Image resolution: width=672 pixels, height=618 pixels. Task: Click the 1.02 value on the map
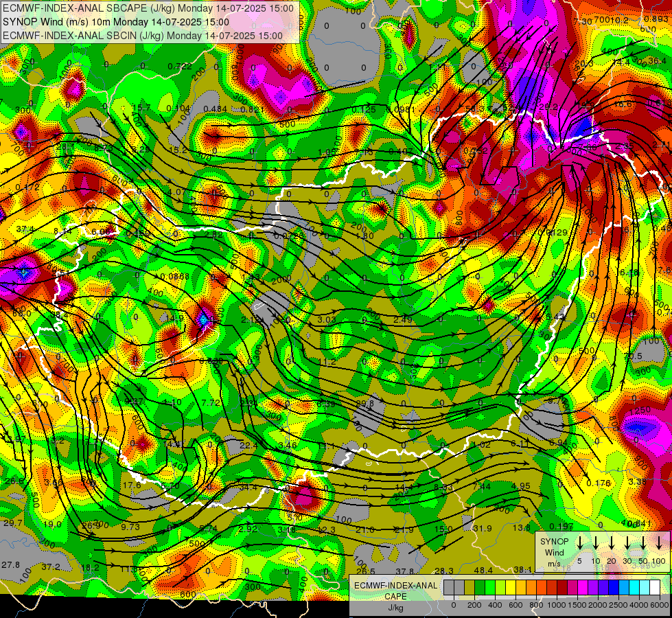point(482,445)
